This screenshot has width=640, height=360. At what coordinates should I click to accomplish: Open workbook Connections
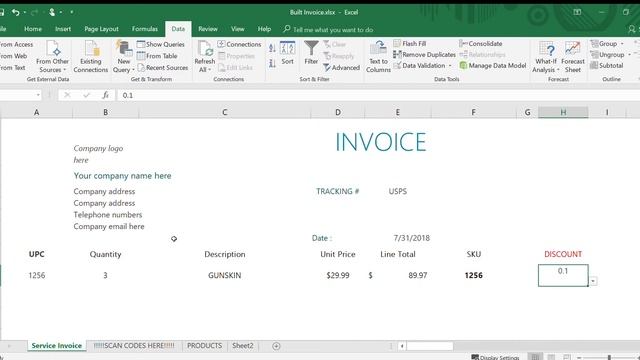coord(239,44)
